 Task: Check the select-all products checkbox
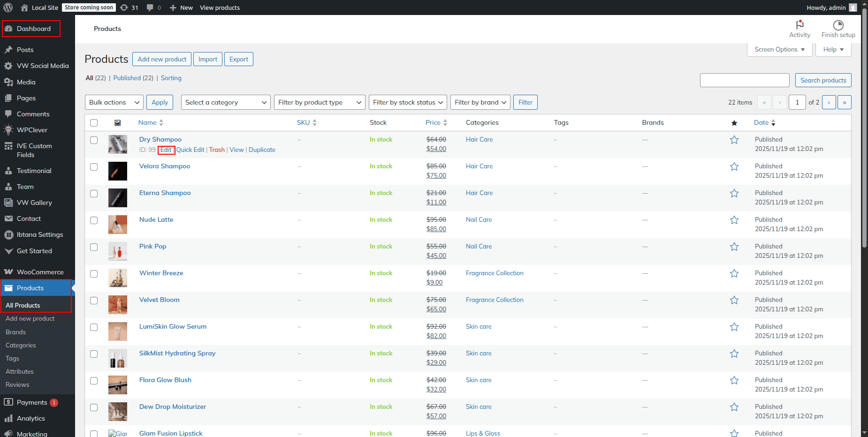(x=94, y=123)
